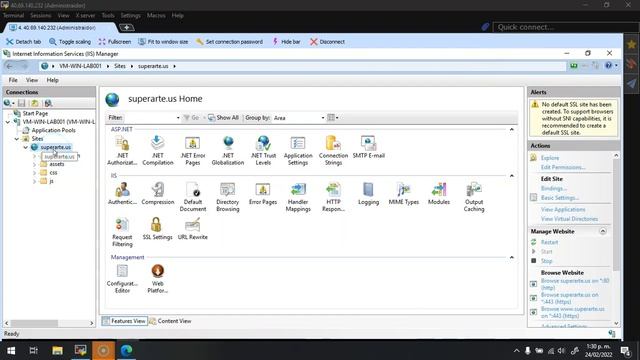
Task: Open the Macros menu in terminal app
Action: pos(156,16)
